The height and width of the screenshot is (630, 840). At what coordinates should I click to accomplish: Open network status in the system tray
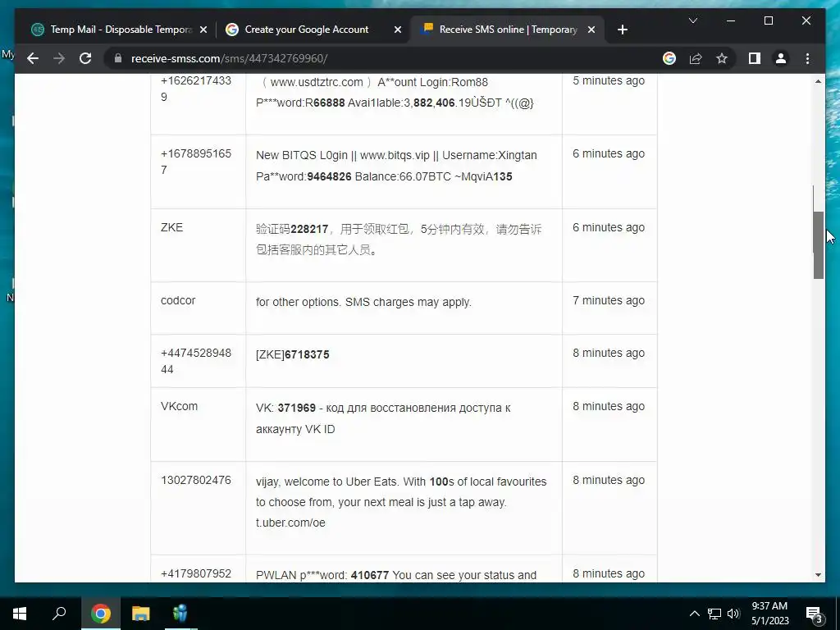(714, 614)
